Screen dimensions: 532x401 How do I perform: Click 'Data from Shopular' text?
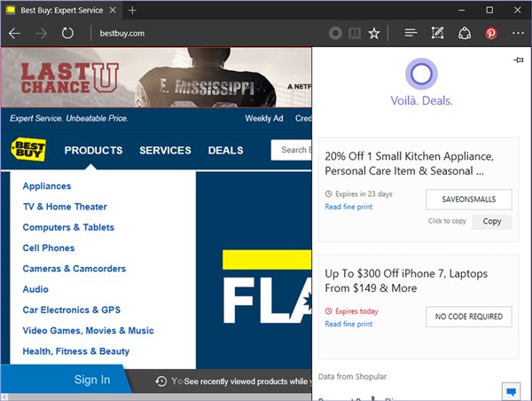352,376
